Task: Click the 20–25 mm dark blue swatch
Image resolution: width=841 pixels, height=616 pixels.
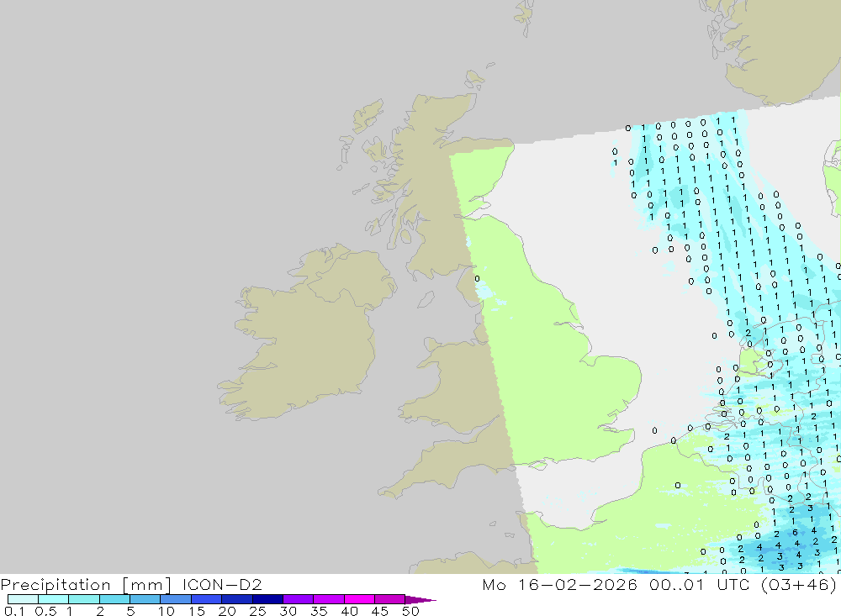Action: click(x=237, y=599)
